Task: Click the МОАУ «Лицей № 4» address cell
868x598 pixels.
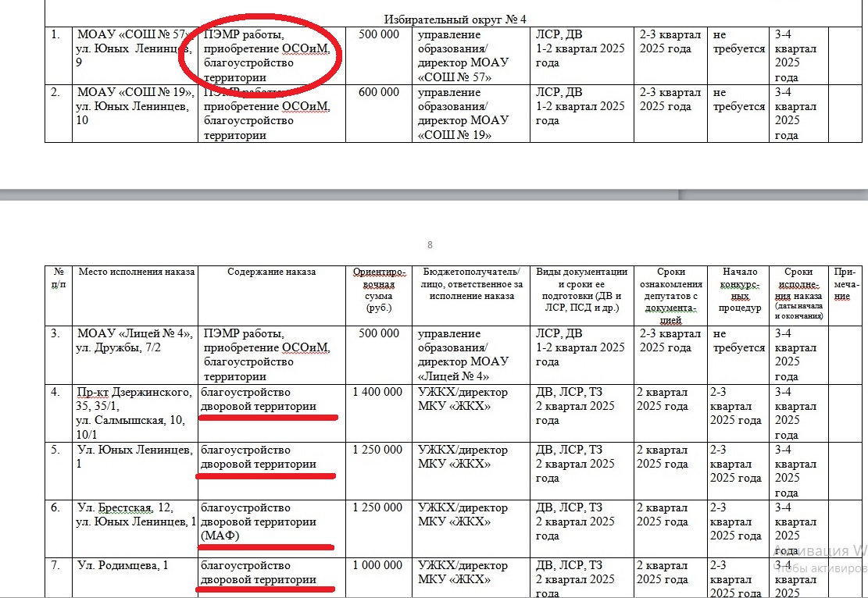Action: (x=134, y=340)
